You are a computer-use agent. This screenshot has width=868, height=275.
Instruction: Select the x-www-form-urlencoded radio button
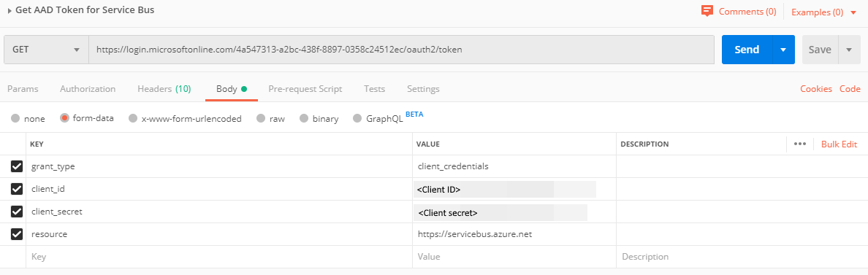click(132, 118)
